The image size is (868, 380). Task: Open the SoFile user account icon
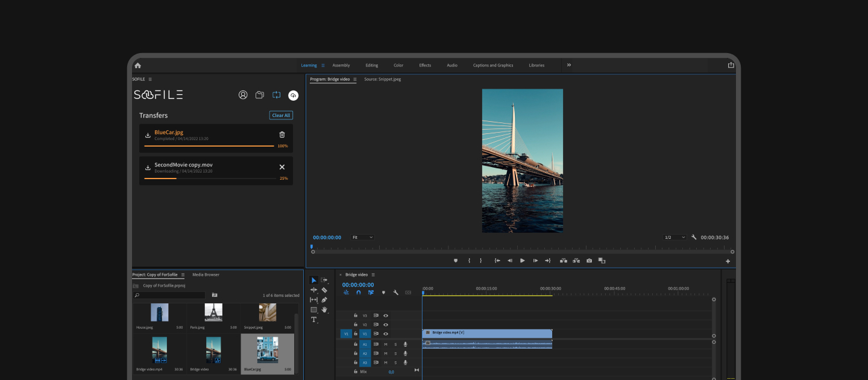point(243,95)
